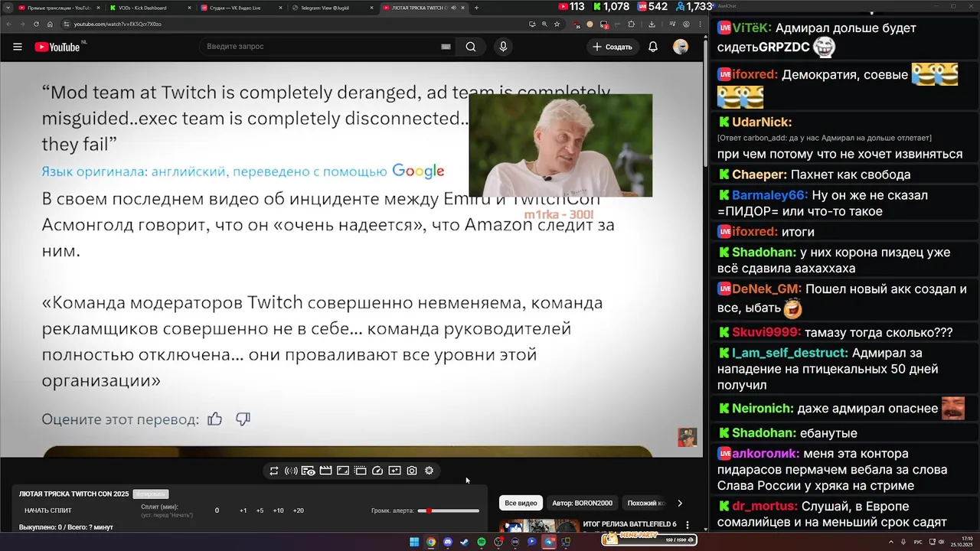Screen dimensions: 980x551
Task: Switch to the Telegram View @Jugkil tab
Action: coord(332,8)
